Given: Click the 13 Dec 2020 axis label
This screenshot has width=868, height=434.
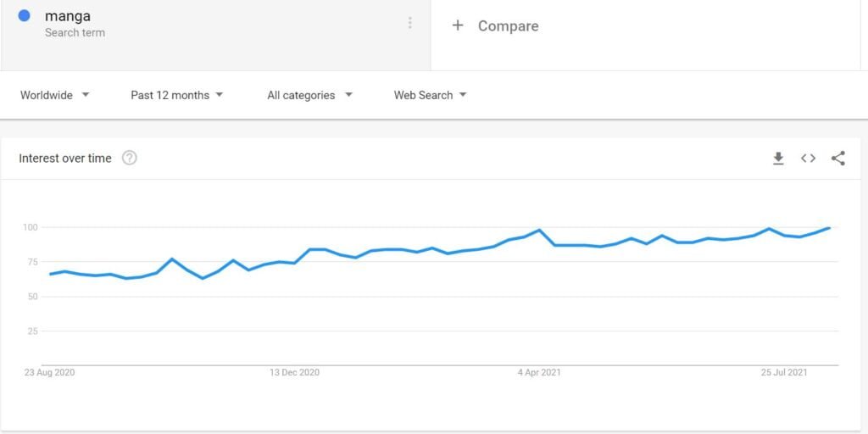Looking at the screenshot, I should pos(294,373).
